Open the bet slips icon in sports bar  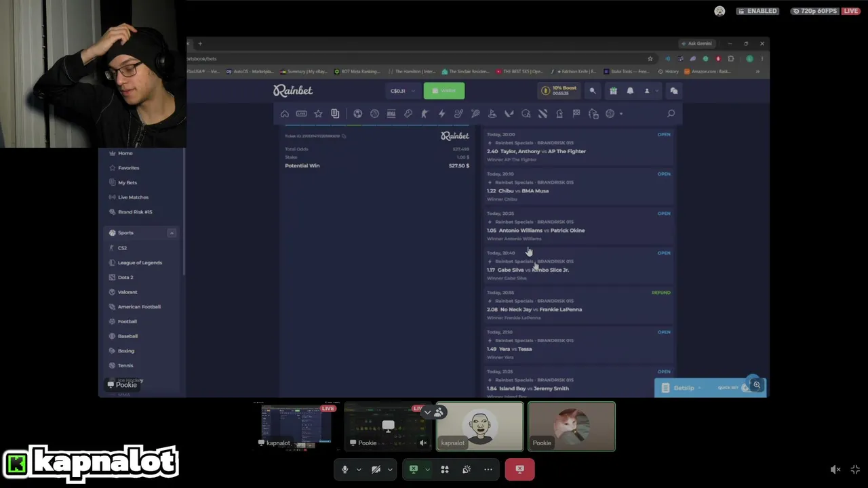pyautogui.click(x=335, y=114)
